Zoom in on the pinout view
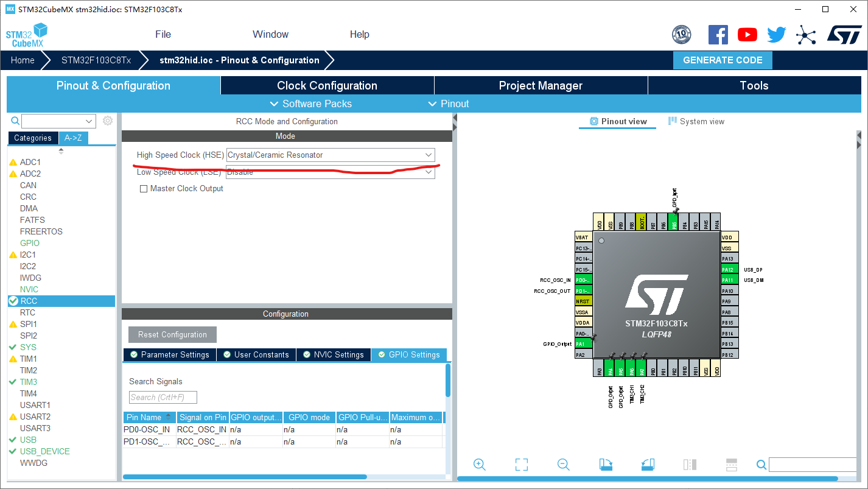This screenshot has height=489, width=868. coord(480,465)
